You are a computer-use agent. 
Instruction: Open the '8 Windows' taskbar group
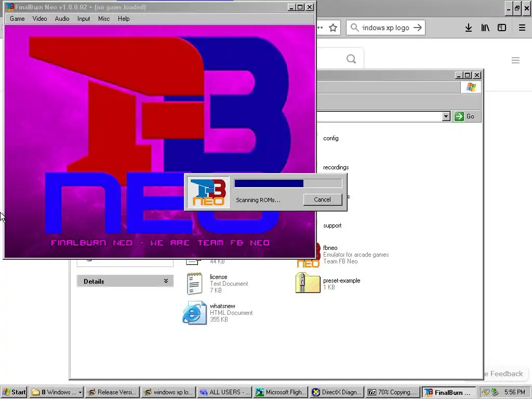point(56,392)
